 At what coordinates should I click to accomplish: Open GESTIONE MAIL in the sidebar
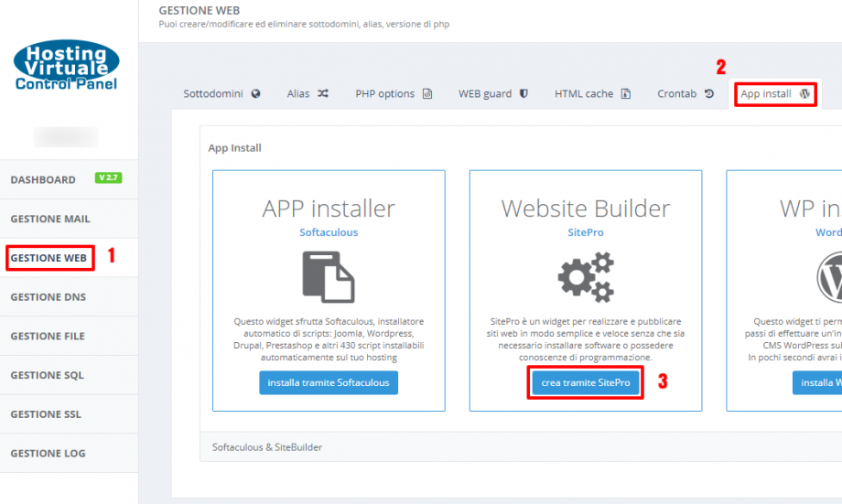click(x=69, y=219)
